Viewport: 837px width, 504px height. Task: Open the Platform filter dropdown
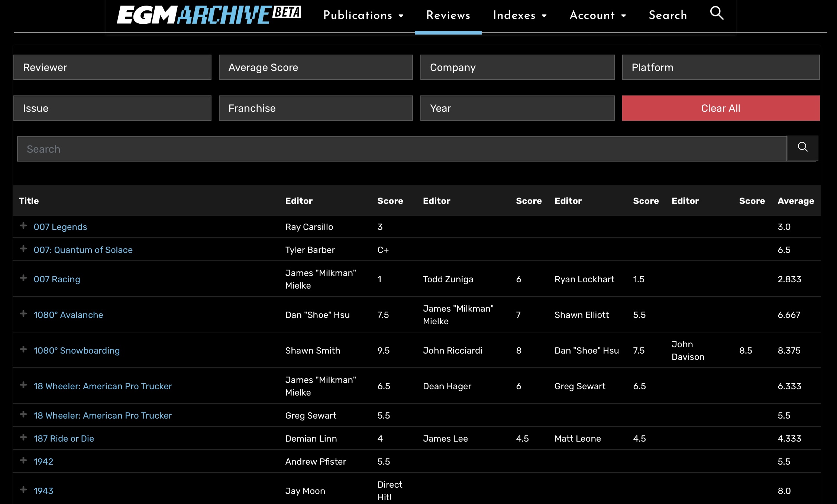pyautogui.click(x=721, y=67)
